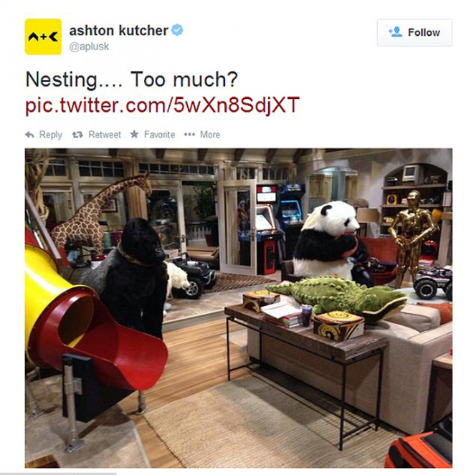The width and height of the screenshot is (476, 475).
Task: Click the three-dots More icon
Action: coord(189,135)
